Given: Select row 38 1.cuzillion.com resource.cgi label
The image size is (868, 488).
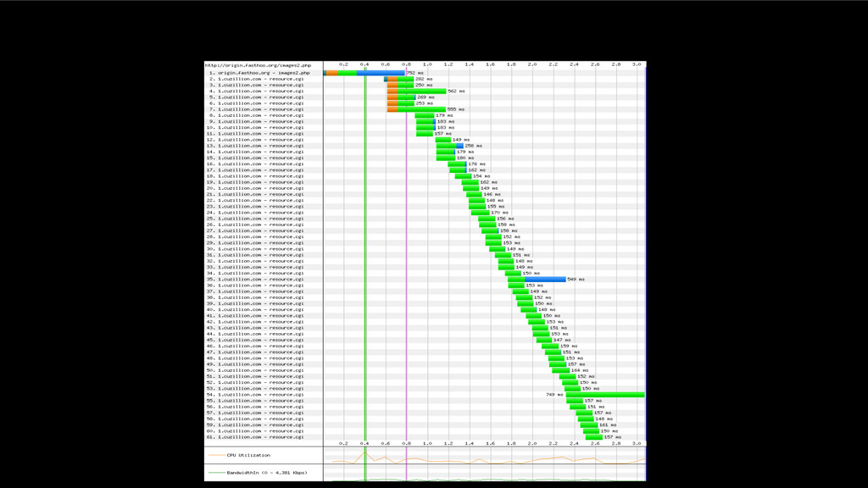Looking at the screenshot, I should coord(256,297).
